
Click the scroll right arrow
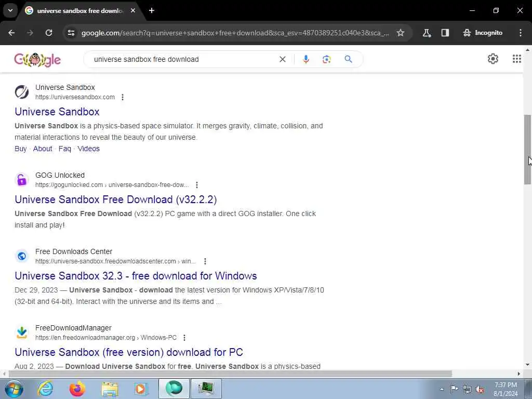519,374
